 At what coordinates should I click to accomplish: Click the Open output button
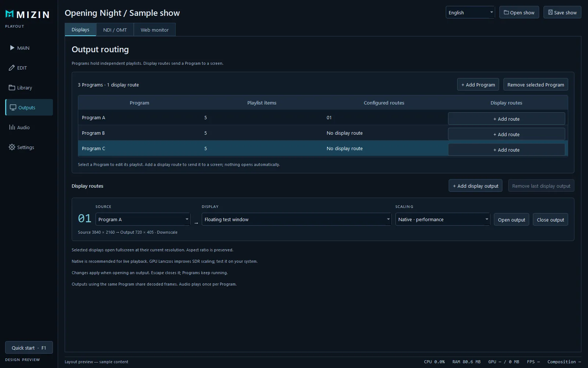tap(512, 220)
